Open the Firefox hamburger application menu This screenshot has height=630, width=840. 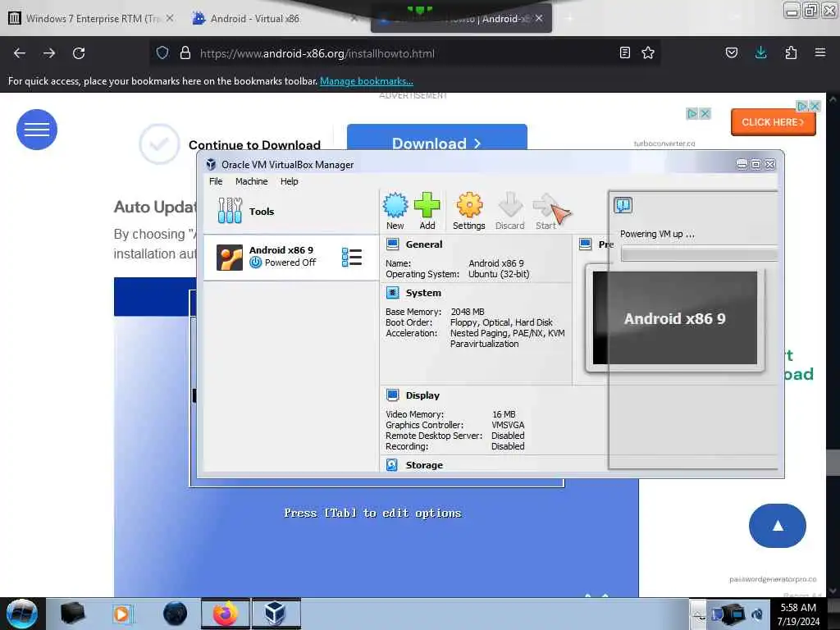[x=820, y=53]
